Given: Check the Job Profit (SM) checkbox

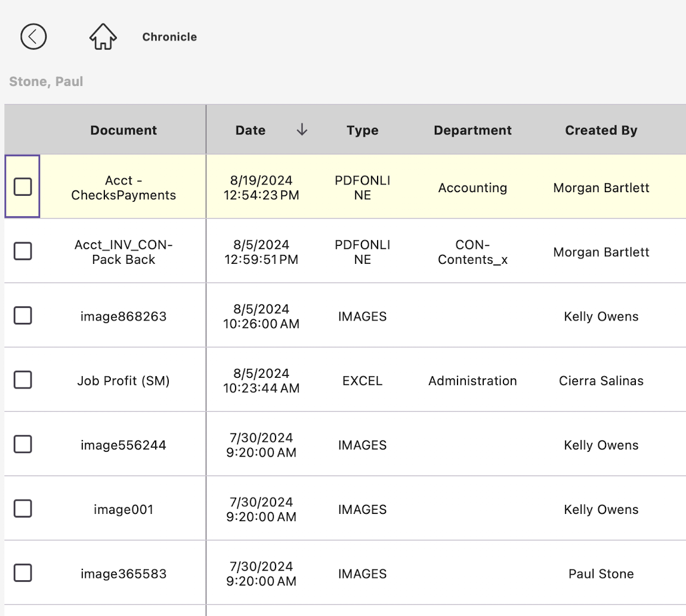Looking at the screenshot, I should click(23, 380).
